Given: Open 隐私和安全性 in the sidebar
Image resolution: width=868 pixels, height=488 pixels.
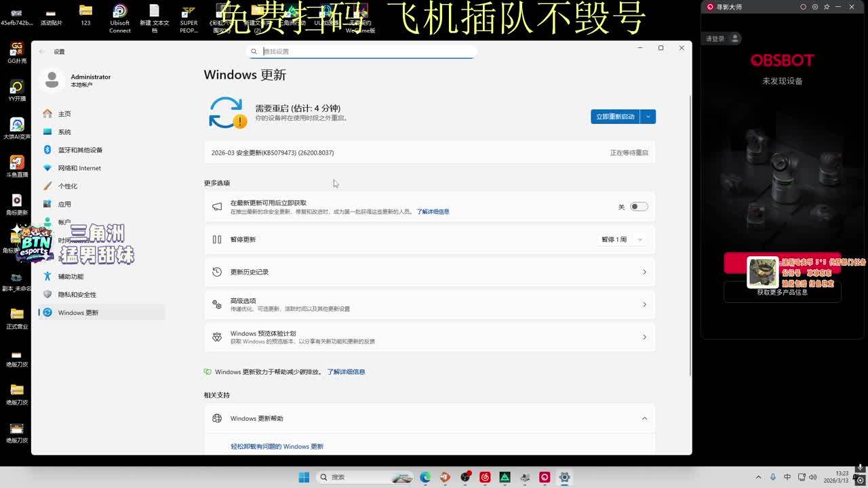Looking at the screenshot, I should [x=77, y=294].
